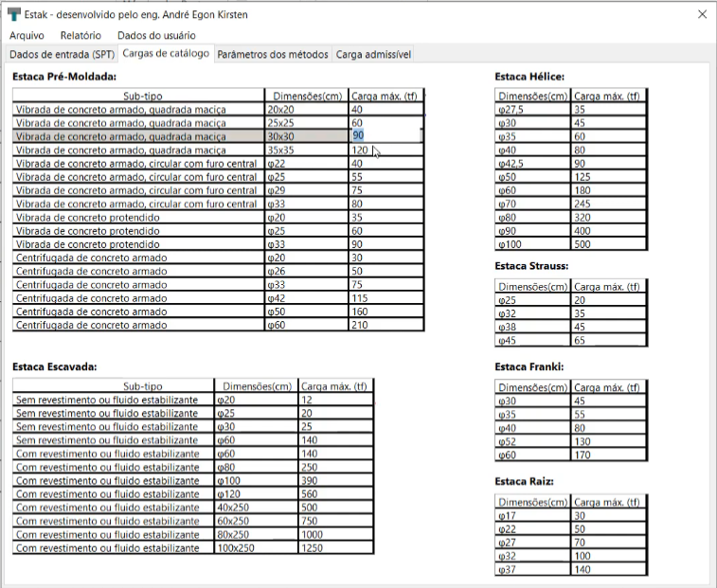Screen dimensions: 717x588
Task: Select load 250 for Escavada φ80
Action: click(x=335, y=467)
